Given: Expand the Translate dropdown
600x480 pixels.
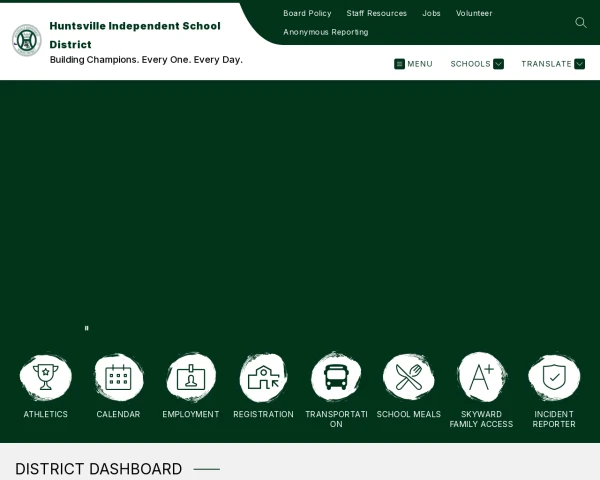Looking at the screenshot, I should [553, 64].
